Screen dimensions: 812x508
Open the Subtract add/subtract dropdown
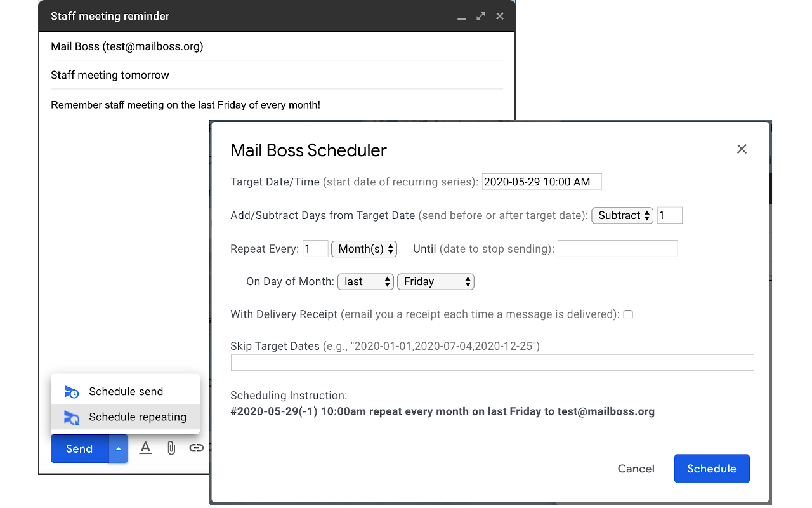622,215
